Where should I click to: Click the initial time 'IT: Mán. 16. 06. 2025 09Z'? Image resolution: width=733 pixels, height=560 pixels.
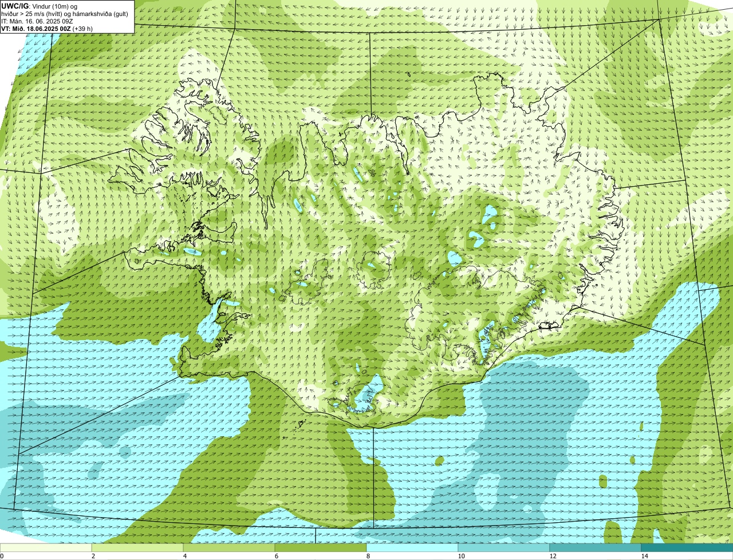(37, 21)
